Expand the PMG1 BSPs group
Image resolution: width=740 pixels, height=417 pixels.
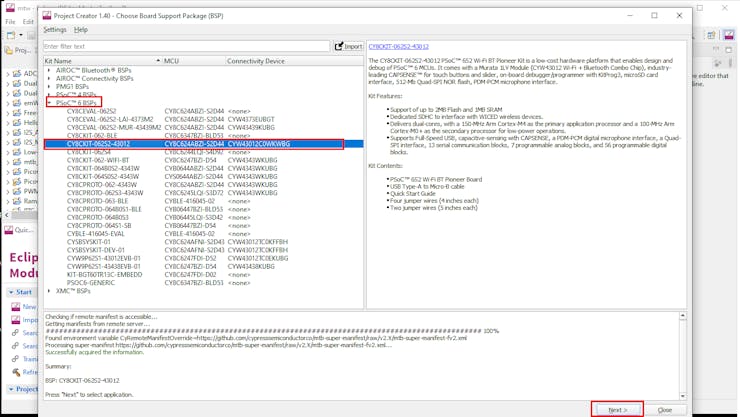[x=49, y=87]
